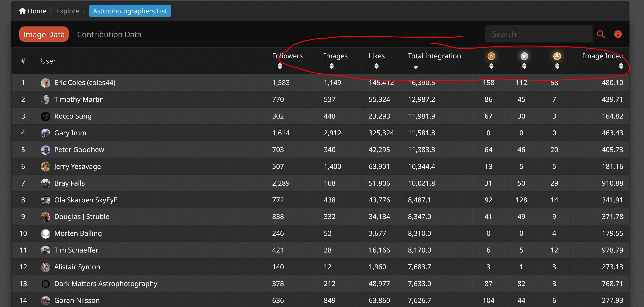
Task: Open Rocco Sung avatar thumbnail
Action: (45, 116)
